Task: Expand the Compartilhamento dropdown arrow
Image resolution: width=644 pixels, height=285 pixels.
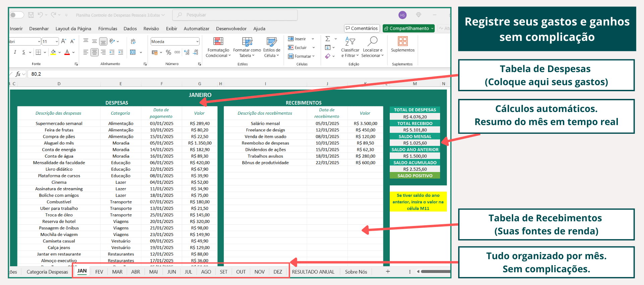Action: coord(432,28)
